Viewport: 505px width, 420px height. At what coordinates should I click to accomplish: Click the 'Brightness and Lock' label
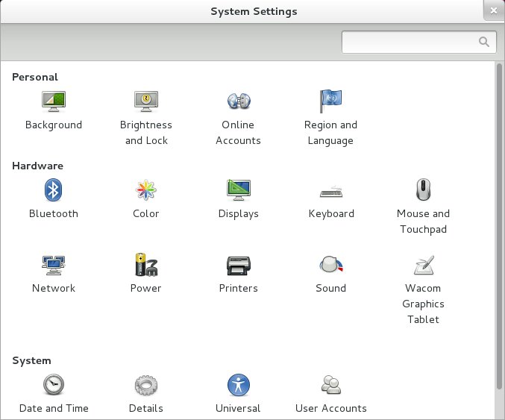(146, 133)
